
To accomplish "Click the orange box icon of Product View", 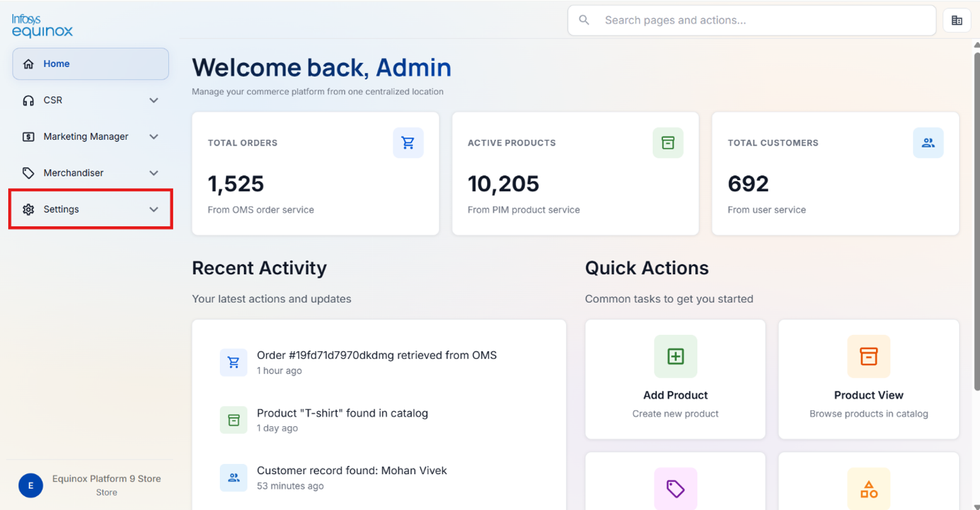I will point(869,356).
